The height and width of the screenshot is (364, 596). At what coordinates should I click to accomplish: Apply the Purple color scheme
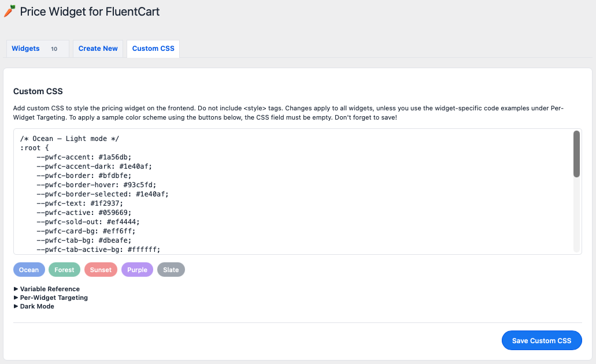coord(137,270)
